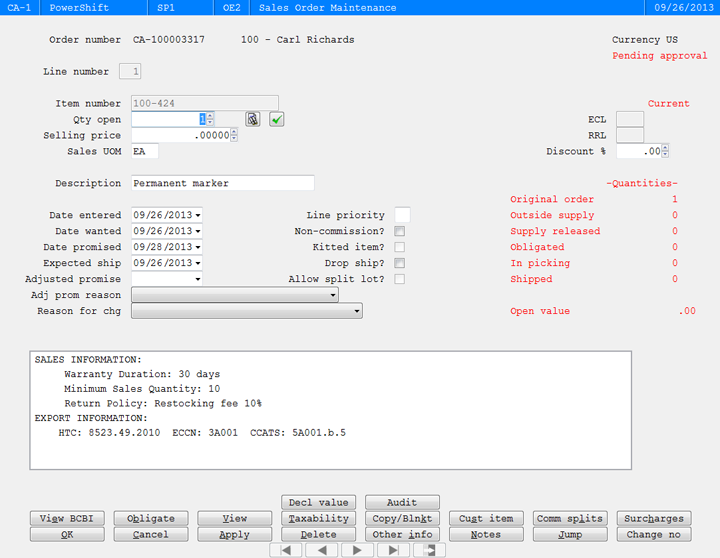Image resolution: width=720 pixels, height=558 pixels.
Task: Enable the Kitted item checkbox
Action: tap(399, 247)
